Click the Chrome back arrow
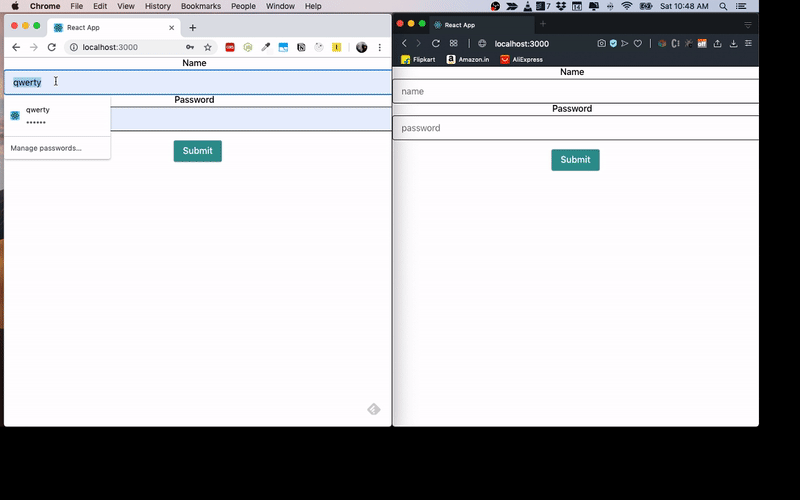The width and height of the screenshot is (800, 500). (16, 47)
